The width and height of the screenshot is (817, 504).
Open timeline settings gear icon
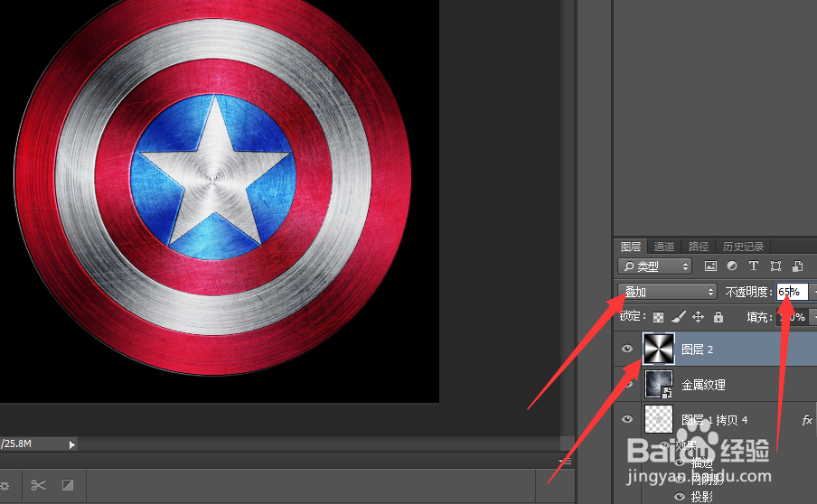[5, 486]
